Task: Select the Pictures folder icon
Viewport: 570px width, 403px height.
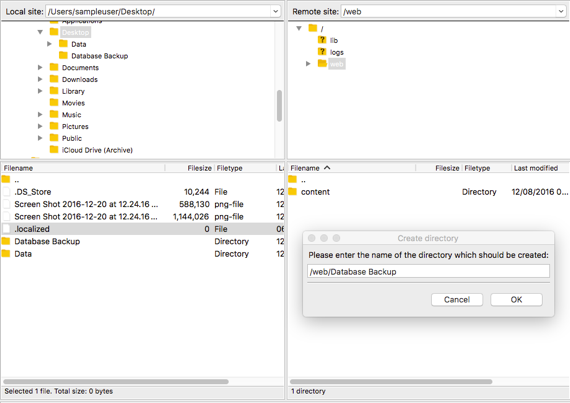Action: coord(54,126)
